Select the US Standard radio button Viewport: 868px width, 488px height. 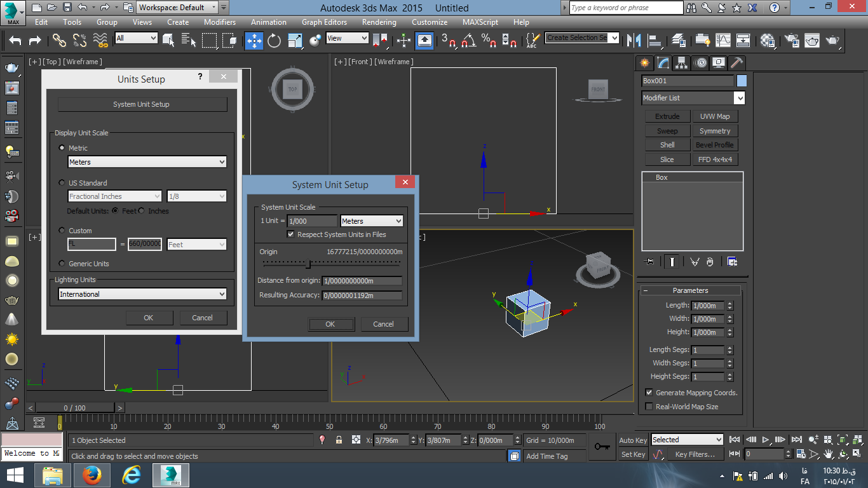coord(62,183)
